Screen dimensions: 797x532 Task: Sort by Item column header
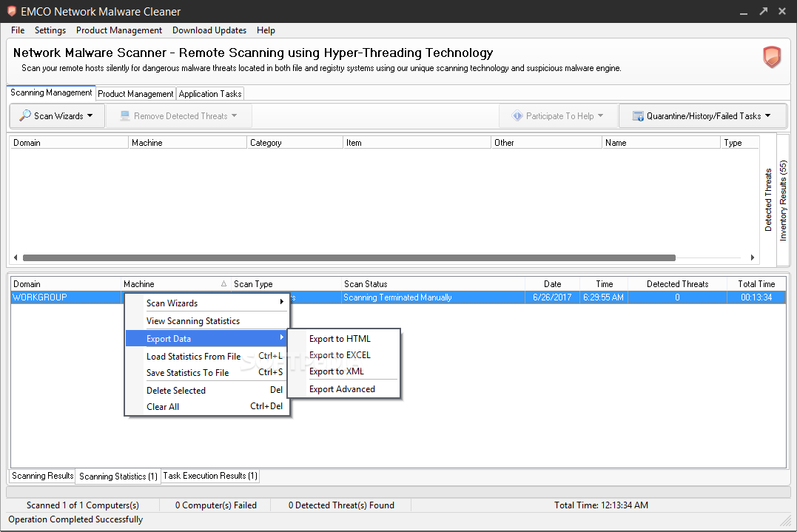coord(417,143)
